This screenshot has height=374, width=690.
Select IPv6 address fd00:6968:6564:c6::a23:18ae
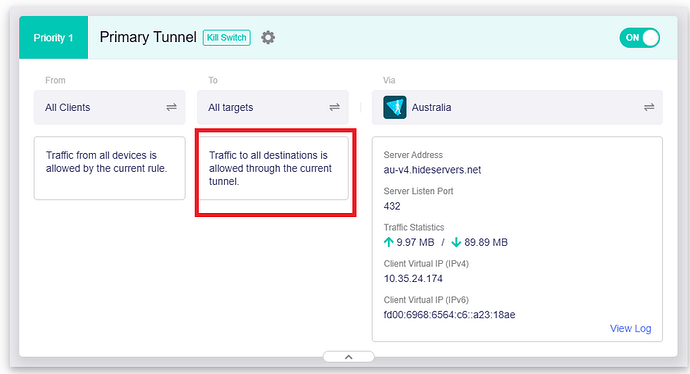coord(449,315)
